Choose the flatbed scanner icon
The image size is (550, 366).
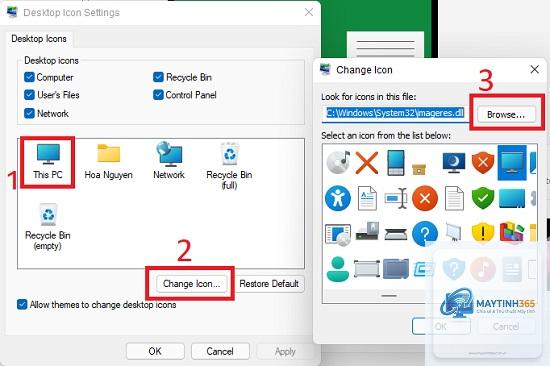[x=396, y=234]
